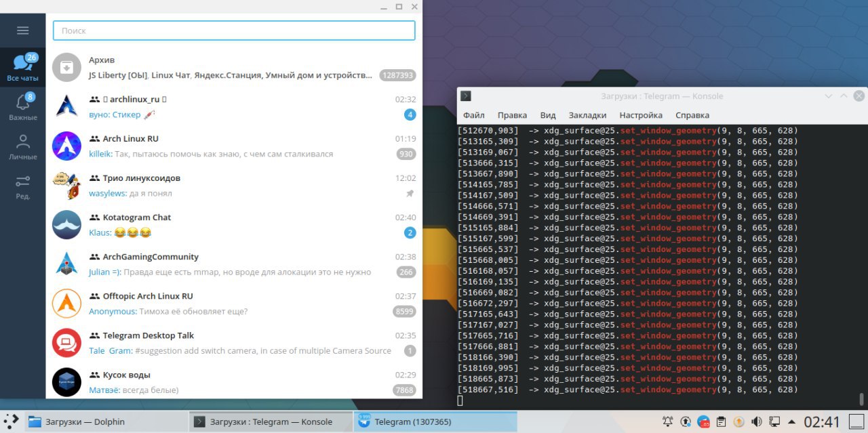Open the Архив chat row
Screen dimensions: 868x433
[234, 67]
